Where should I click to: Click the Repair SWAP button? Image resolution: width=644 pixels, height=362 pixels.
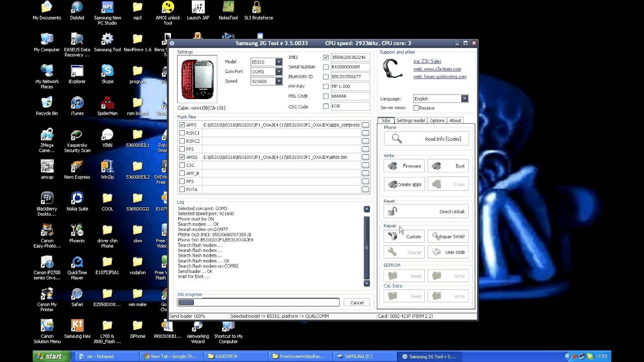tap(448, 237)
